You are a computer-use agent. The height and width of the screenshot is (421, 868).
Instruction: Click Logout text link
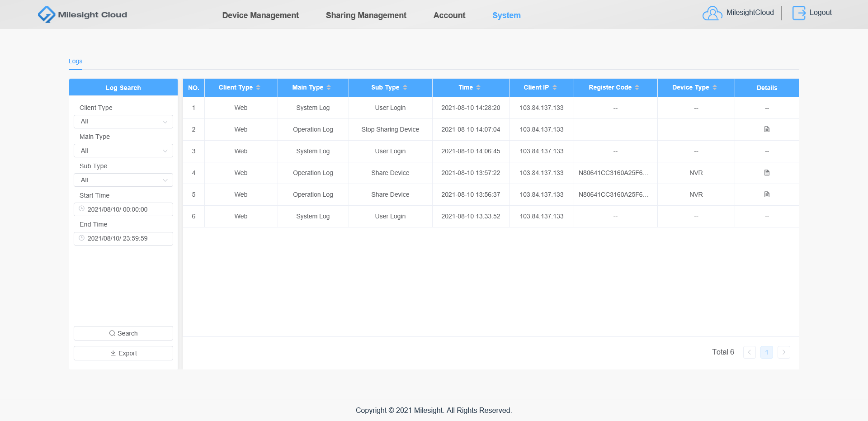[821, 13]
